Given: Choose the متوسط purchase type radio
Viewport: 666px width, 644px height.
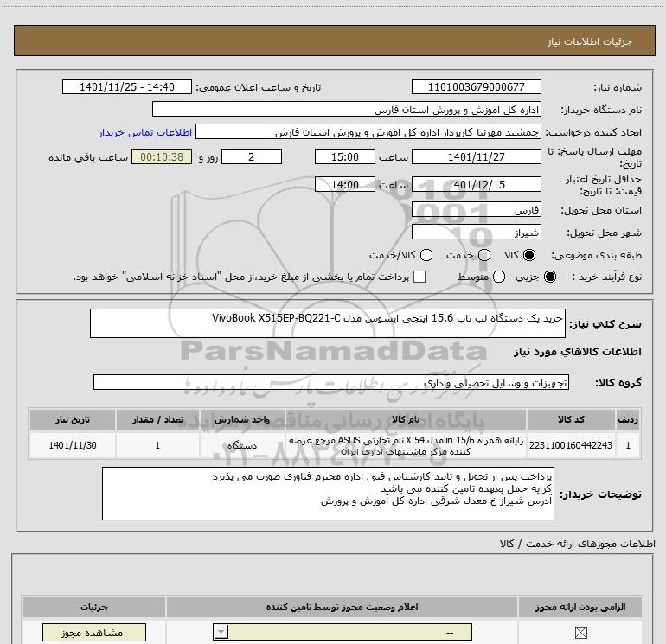Looking at the screenshot, I should pyautogui.click(x=499, y=277).
